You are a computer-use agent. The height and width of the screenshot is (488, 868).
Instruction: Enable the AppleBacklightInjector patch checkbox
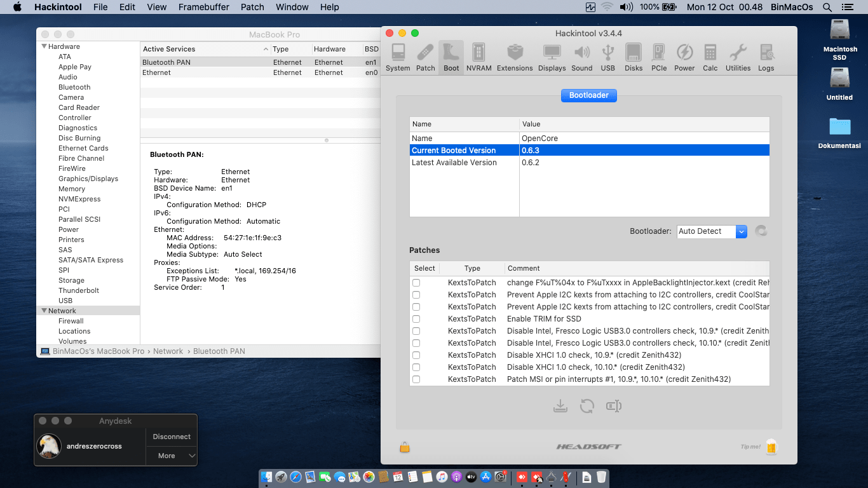click(416, 283)
